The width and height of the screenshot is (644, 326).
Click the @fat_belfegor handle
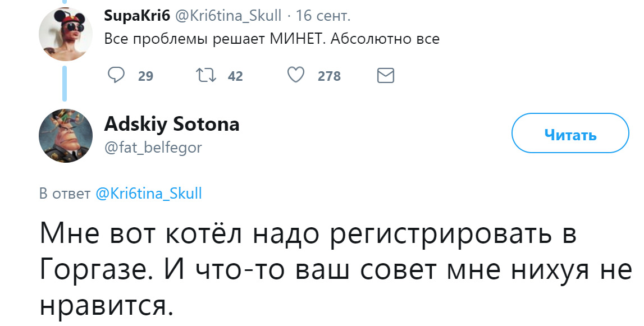(153, 147)
